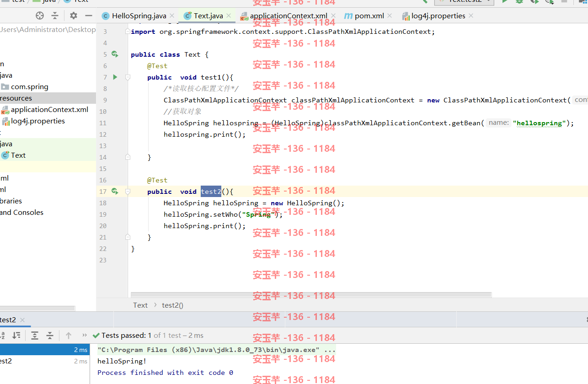Open log4j.properties in project tree

click(x=38, y=121)
